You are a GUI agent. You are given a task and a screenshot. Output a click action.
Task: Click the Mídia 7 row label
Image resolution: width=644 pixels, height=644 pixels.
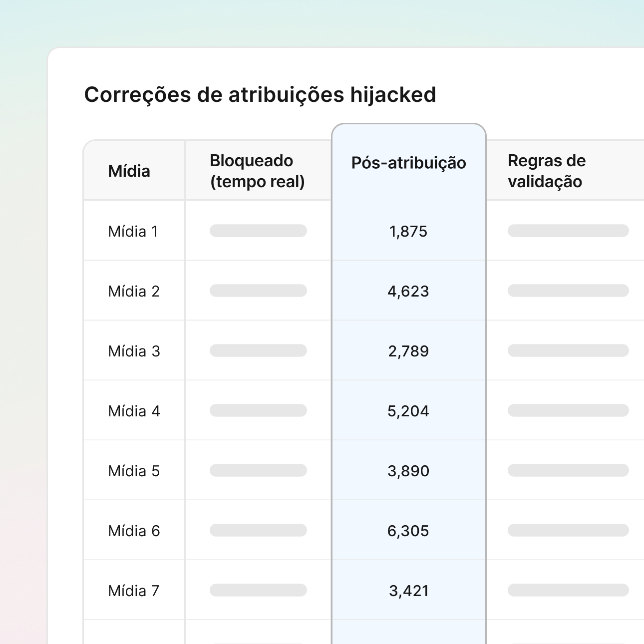(x=133, y=591)
